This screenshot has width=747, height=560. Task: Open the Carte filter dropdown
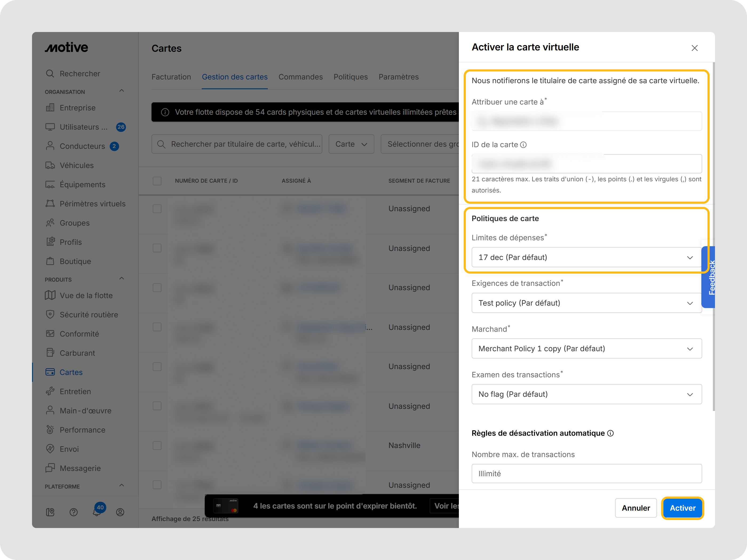pyautogui.click(x=351, y=144)
